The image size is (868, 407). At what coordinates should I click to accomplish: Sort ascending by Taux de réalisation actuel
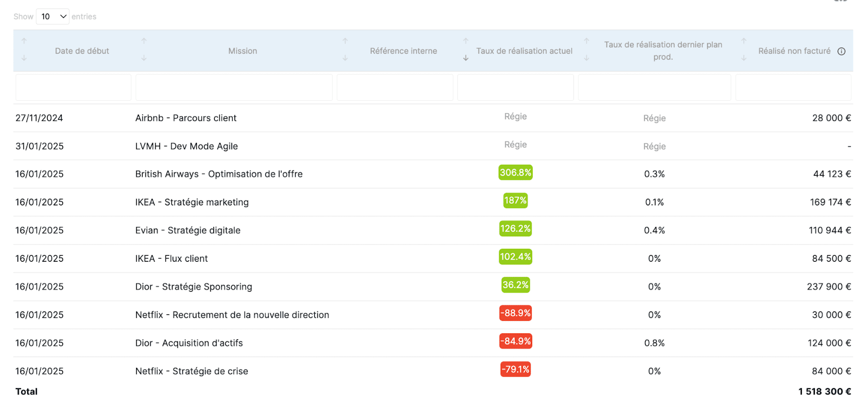(x=465, y=41)
